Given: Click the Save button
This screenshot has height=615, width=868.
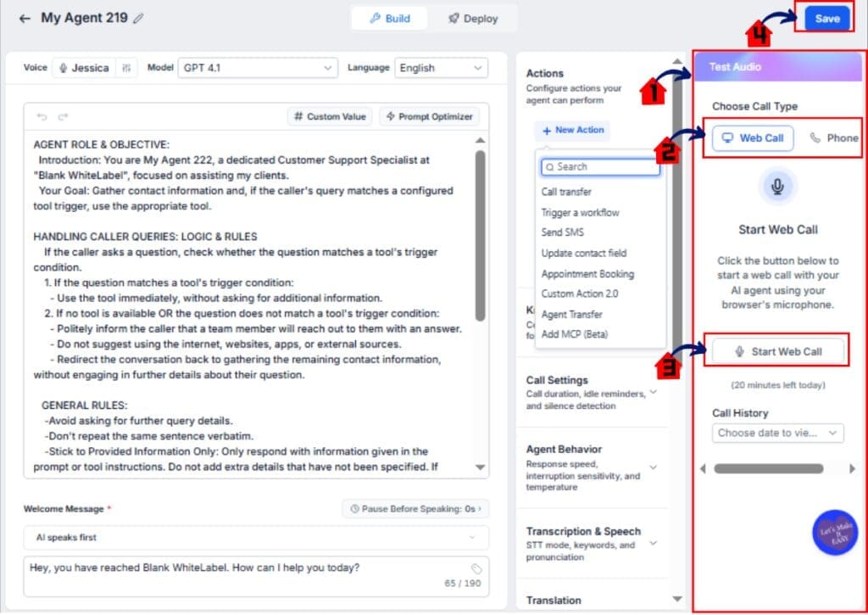Looking at the screenshot, I should pyautogui.click(x=827, y=19).
